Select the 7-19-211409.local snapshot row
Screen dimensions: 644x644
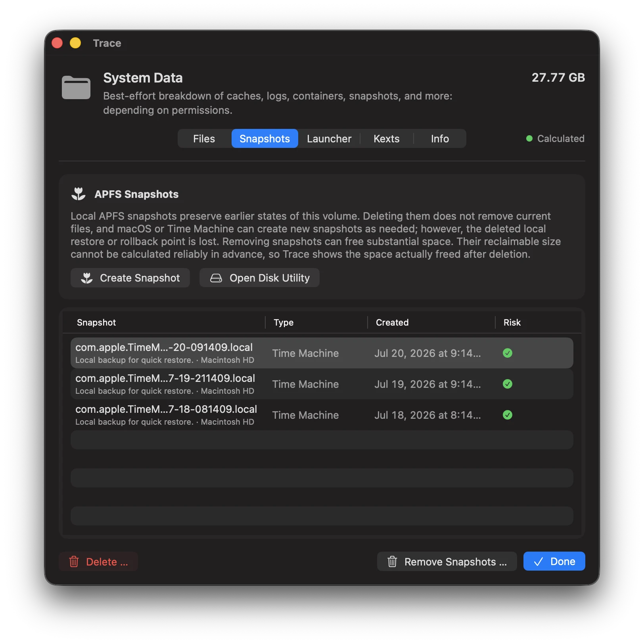tap(322, 384)
